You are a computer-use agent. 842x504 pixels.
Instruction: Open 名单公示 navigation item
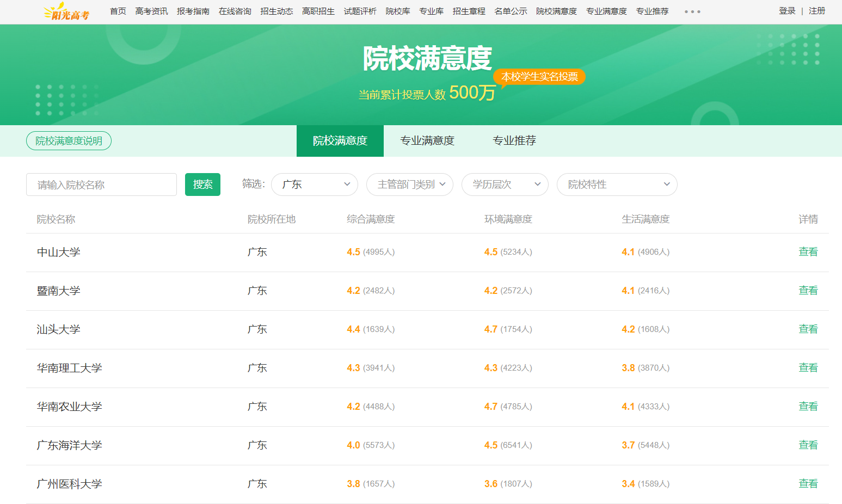[511, 11]
